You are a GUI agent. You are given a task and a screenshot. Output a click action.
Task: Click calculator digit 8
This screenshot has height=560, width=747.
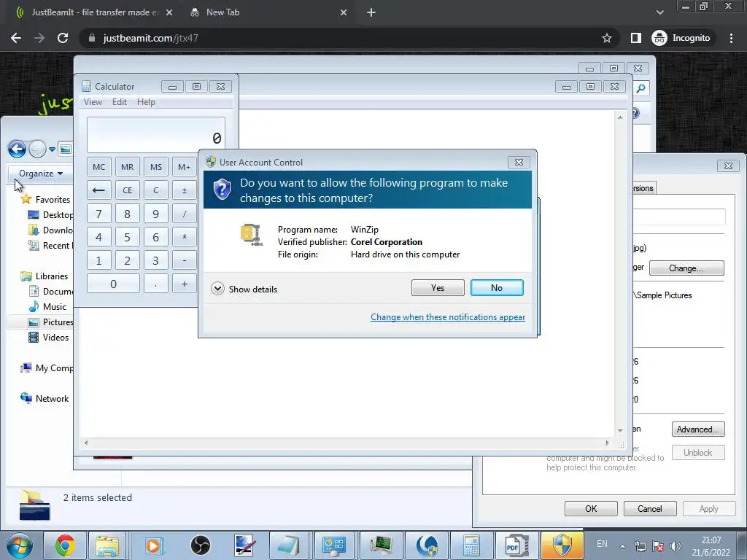pos(127,214)
